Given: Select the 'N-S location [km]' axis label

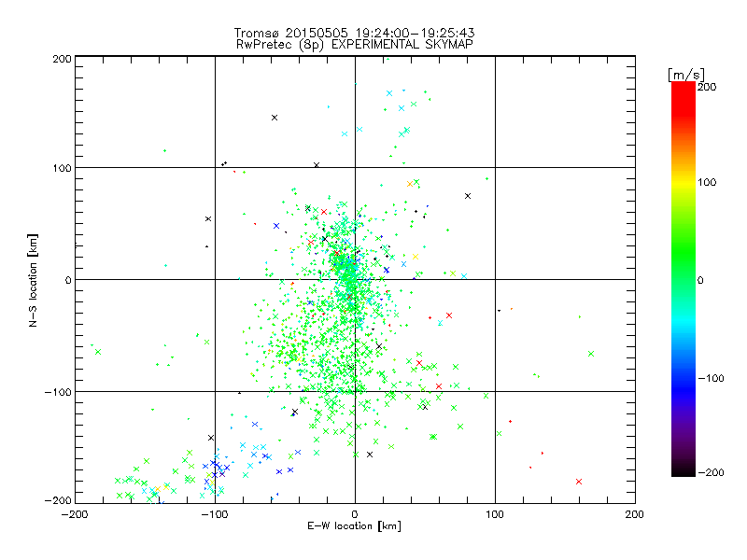Looking at the screenshot, I should (33, 280).
